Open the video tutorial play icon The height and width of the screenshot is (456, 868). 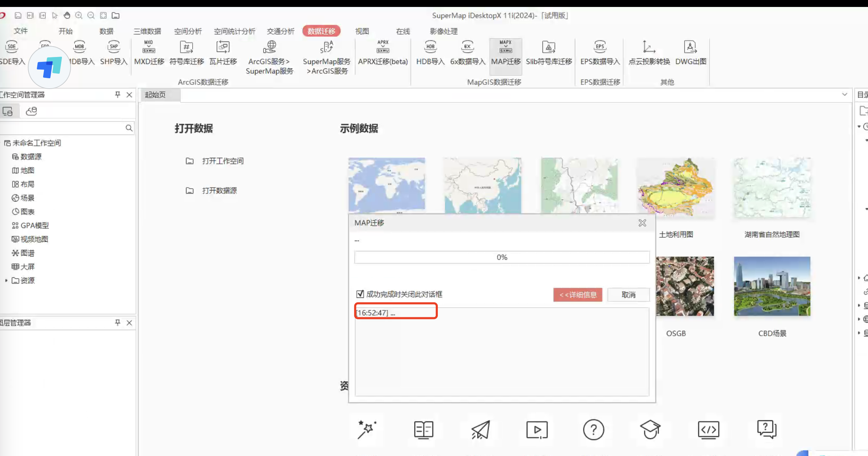(537, 430)
